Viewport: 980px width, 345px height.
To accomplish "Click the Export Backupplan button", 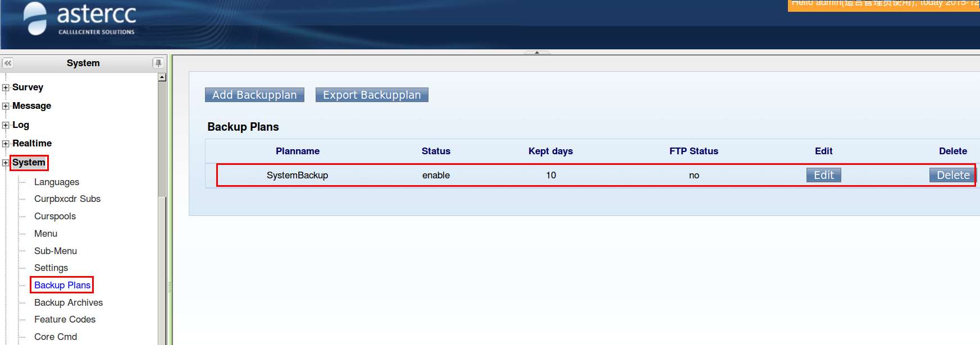I will (x=372, y=95).
